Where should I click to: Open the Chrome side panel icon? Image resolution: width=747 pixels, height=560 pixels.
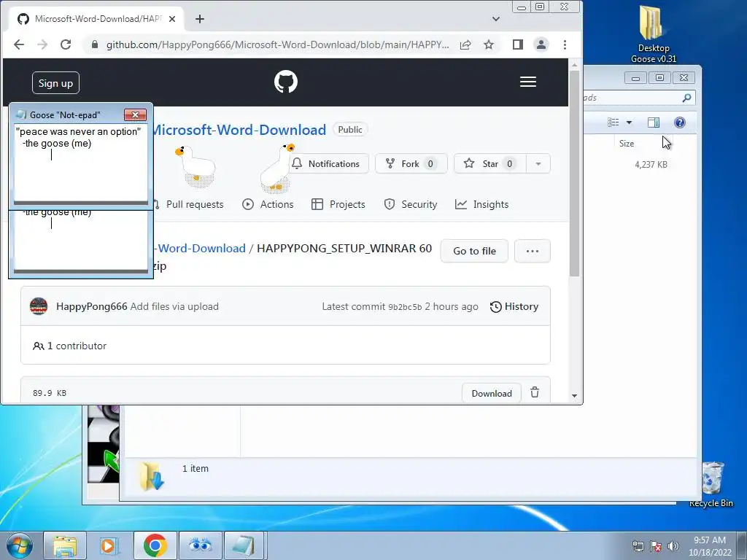(x=518, y=44)
